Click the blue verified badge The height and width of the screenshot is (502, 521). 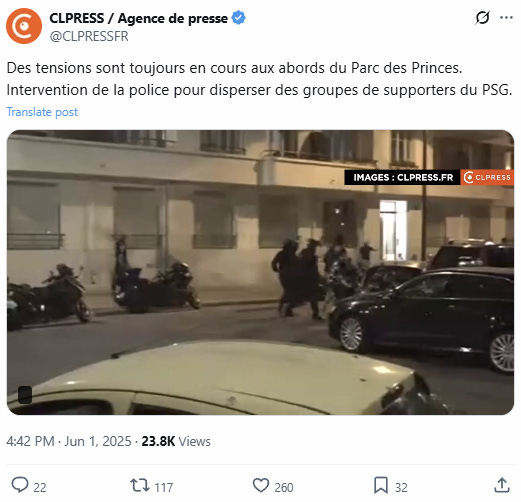click(x=238, y=18)
